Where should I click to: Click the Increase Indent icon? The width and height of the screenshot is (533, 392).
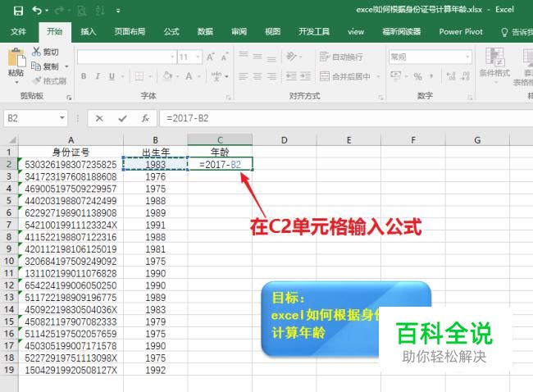pos(305,76)
